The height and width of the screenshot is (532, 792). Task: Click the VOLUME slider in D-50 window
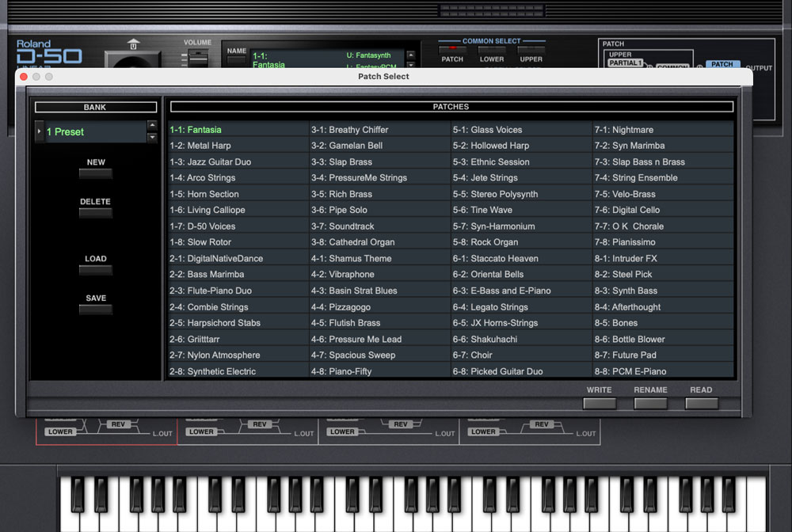point(197,58)
